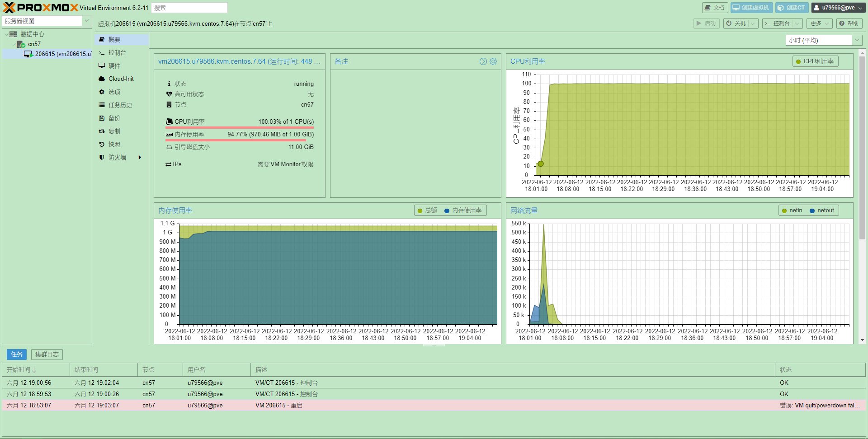Open the u79566@pve user menu
The width and height of the screenshot is (868, 439).
pos(839,8)
